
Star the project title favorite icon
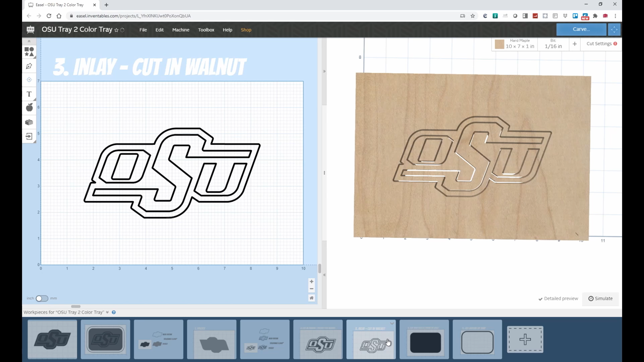[116, 30]
